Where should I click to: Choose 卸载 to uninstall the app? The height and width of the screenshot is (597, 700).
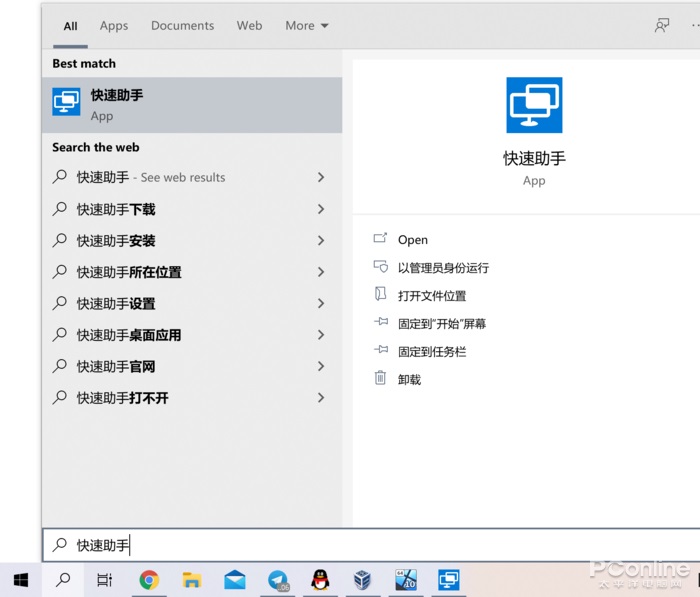pos(409,380)
